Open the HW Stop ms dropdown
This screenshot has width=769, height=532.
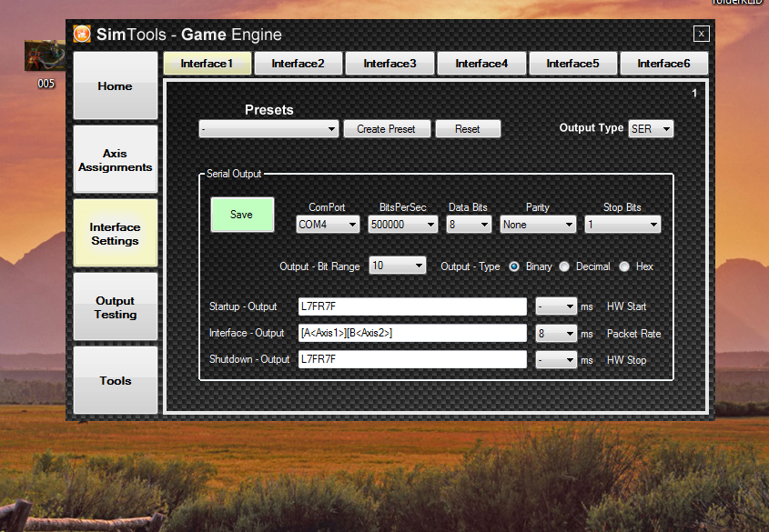(x=556, y=360)
